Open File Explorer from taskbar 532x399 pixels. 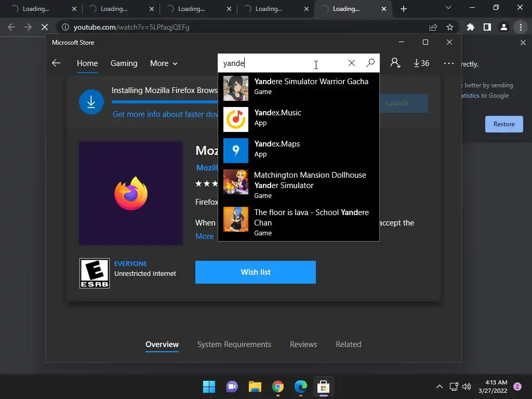tap(255, 387)
